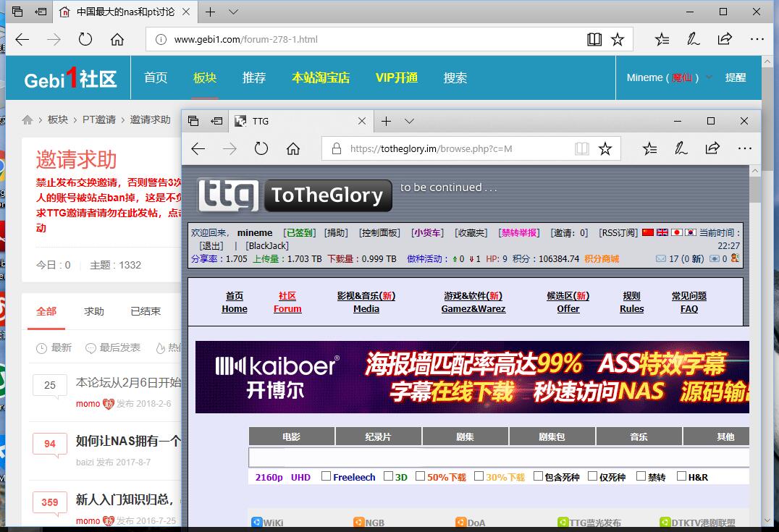Show tab previews dropdown in Gebi1 window

pos(233,12)
